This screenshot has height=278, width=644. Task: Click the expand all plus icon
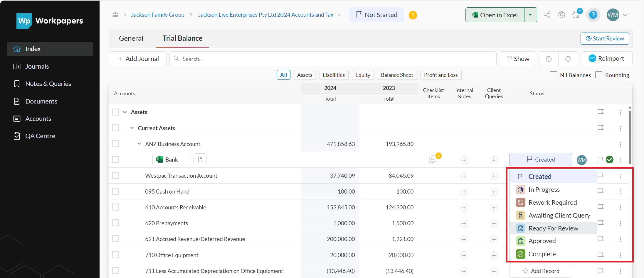(549, 59)
